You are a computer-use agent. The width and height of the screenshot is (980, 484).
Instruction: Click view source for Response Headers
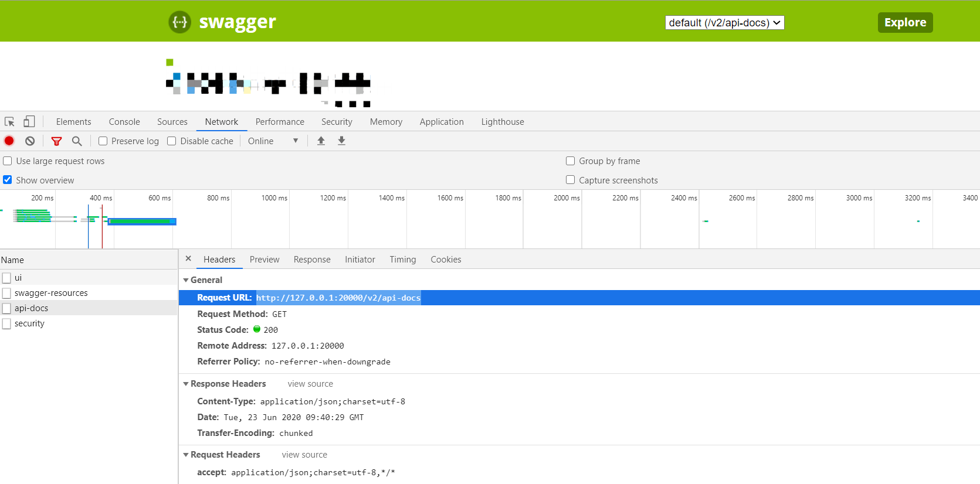coord(310,384)
